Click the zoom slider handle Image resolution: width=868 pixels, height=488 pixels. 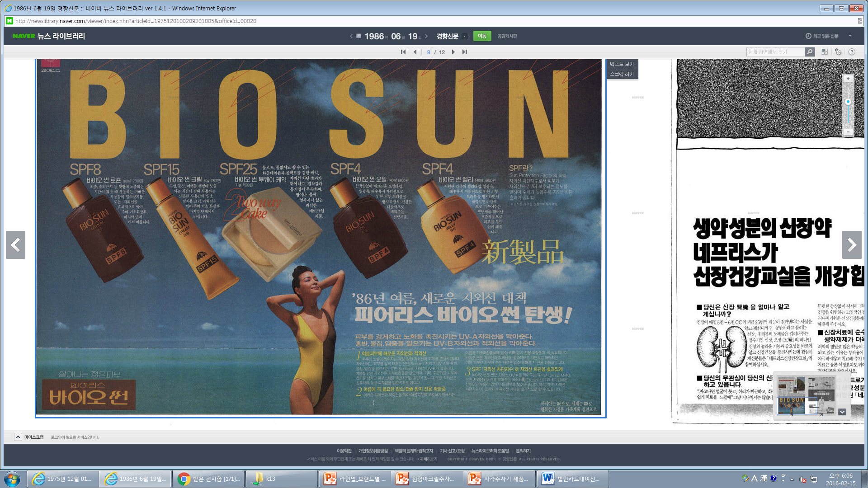pyautogui.click(x=848, y=102)
